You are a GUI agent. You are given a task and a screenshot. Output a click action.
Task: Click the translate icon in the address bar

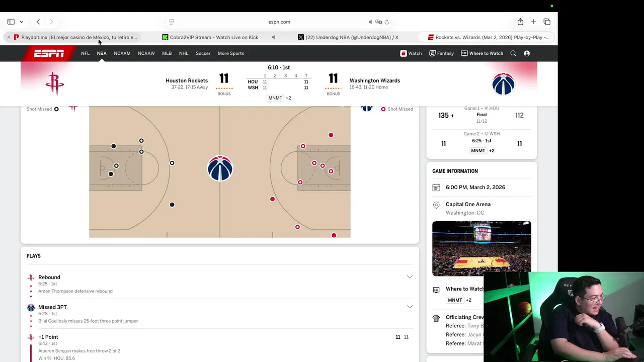pos(379,22)
